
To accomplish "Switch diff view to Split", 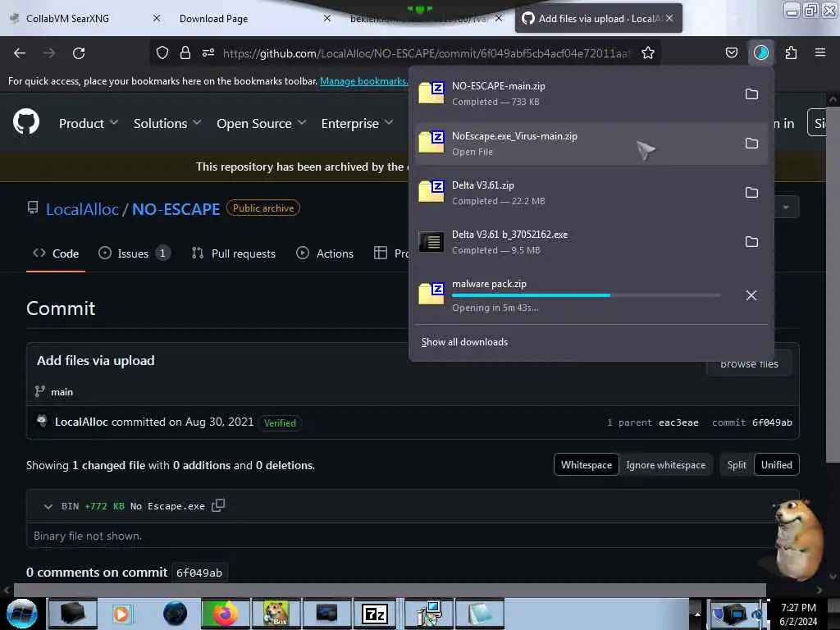I will pos(737,465).
